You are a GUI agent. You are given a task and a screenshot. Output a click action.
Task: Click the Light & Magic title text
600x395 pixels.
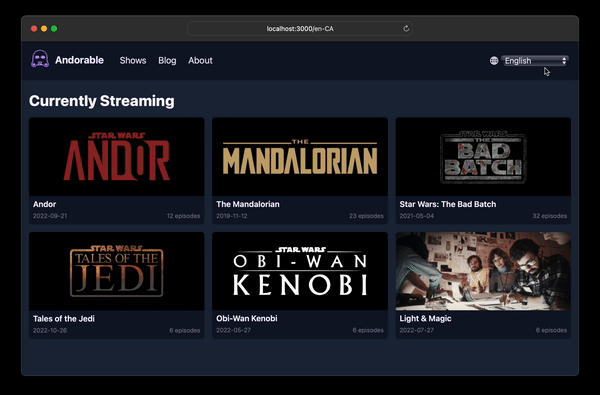point(426,318)
